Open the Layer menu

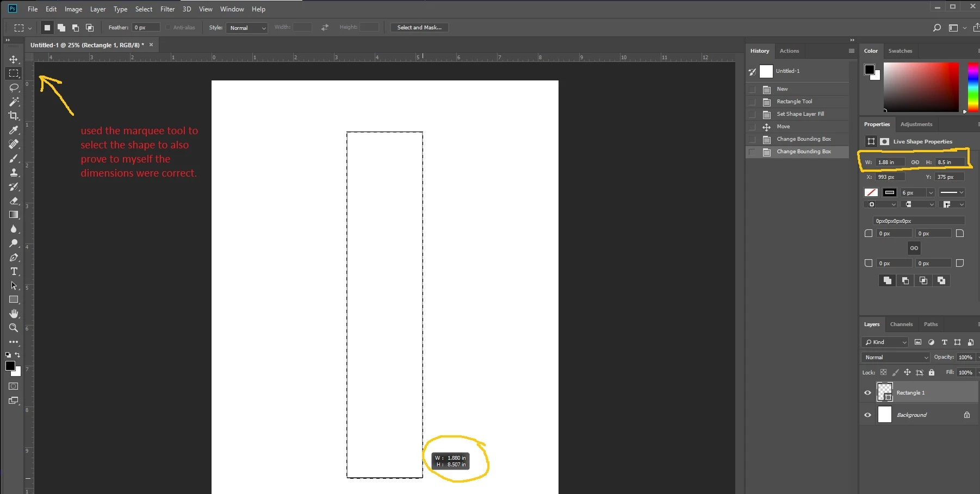[x=98, y=9]
